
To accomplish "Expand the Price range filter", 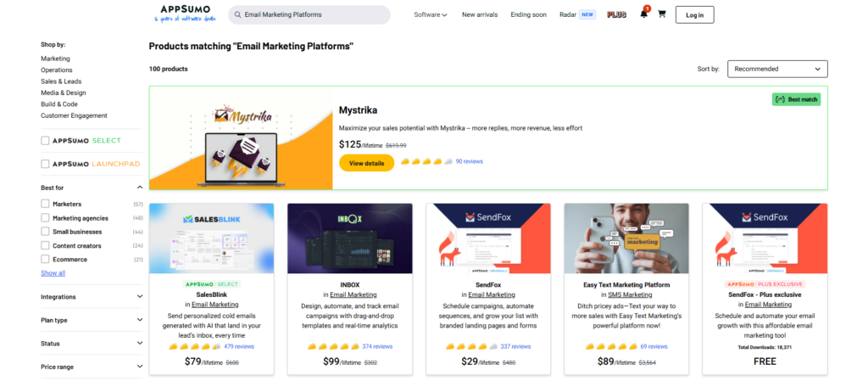I will point(92,367).
